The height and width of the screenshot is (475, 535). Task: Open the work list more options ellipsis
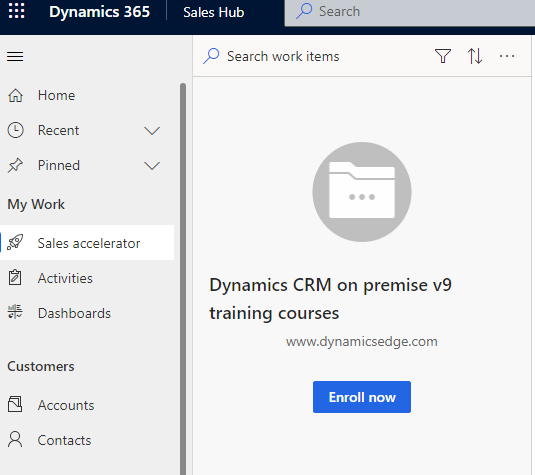507,56
